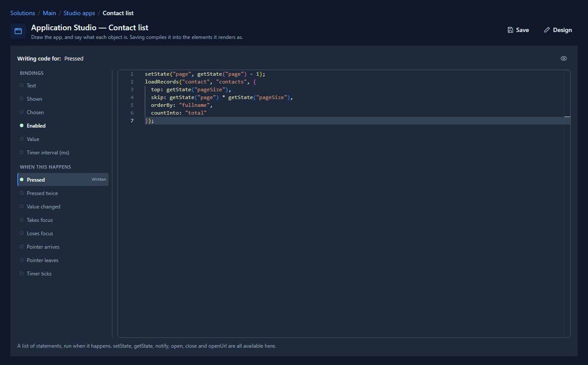Click line number 4 in gutter
Screen dimensions: 588x365
click(132, 97)
